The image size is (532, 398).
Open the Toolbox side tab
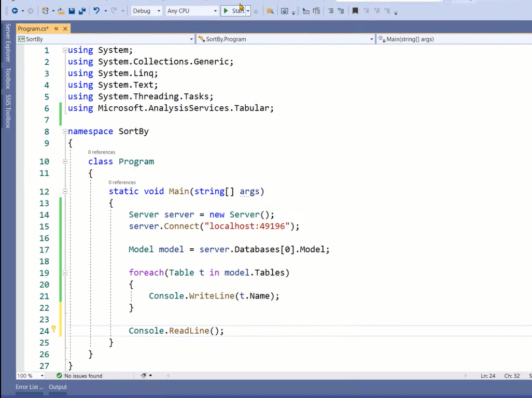(x=8, y=78)
